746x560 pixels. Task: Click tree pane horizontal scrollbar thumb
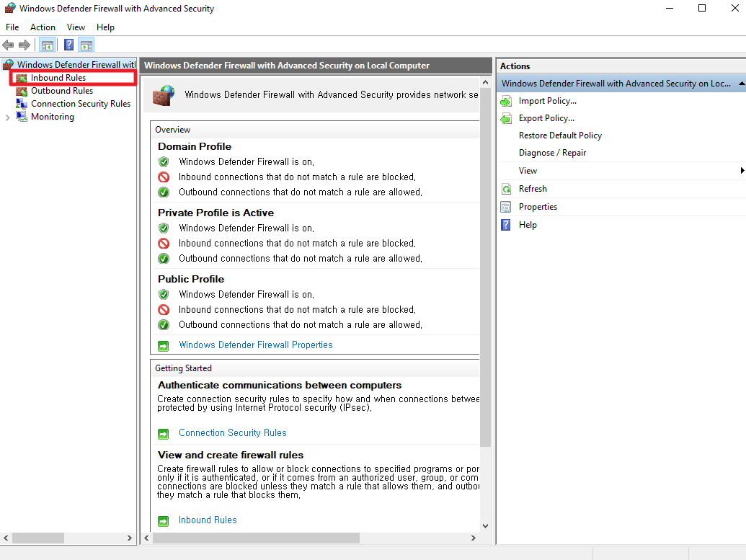[x=38, y=538]
